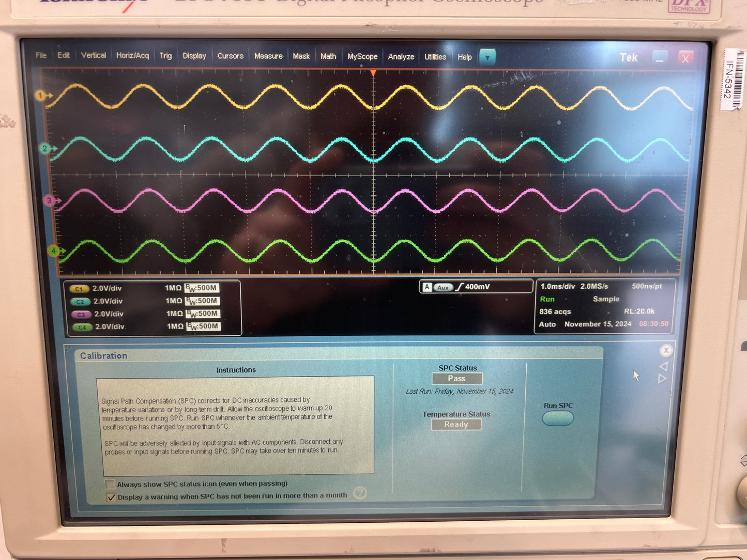This screenshot has width=747, height=560.
Task: Click the channel 2 ground reference marker
Action: pyautogui.click(x=47, y=149)
